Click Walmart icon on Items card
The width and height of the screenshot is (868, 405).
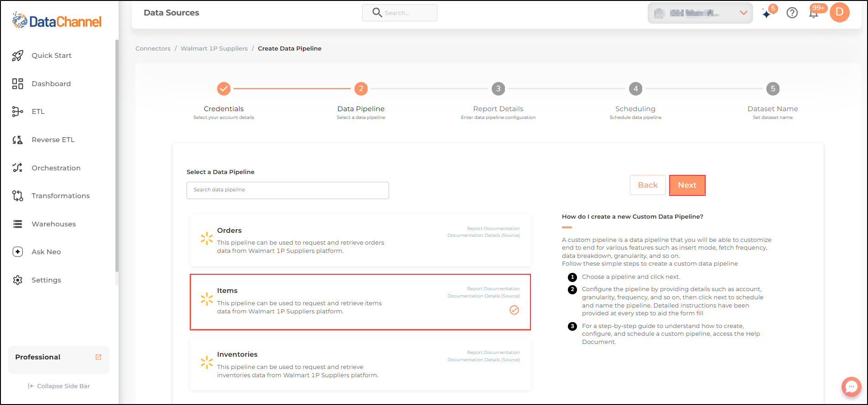pyautogui.click(x=207, y=299)
